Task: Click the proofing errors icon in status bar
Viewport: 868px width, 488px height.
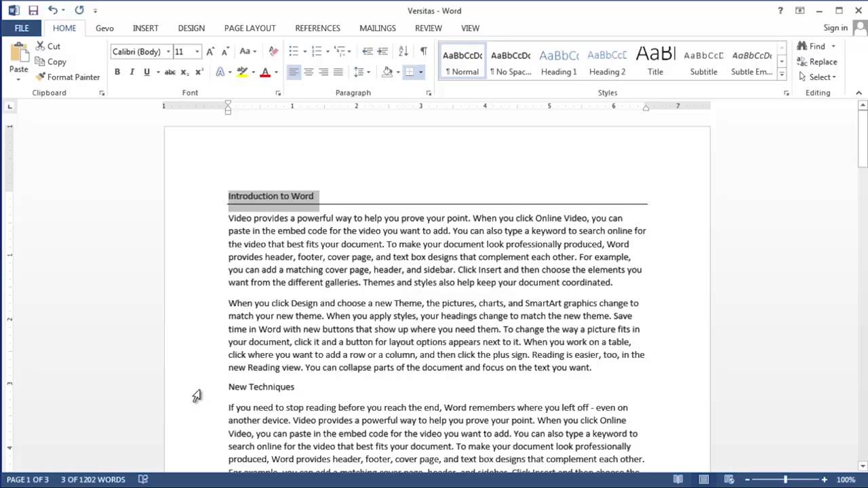Action: click(x=143, y=479)
